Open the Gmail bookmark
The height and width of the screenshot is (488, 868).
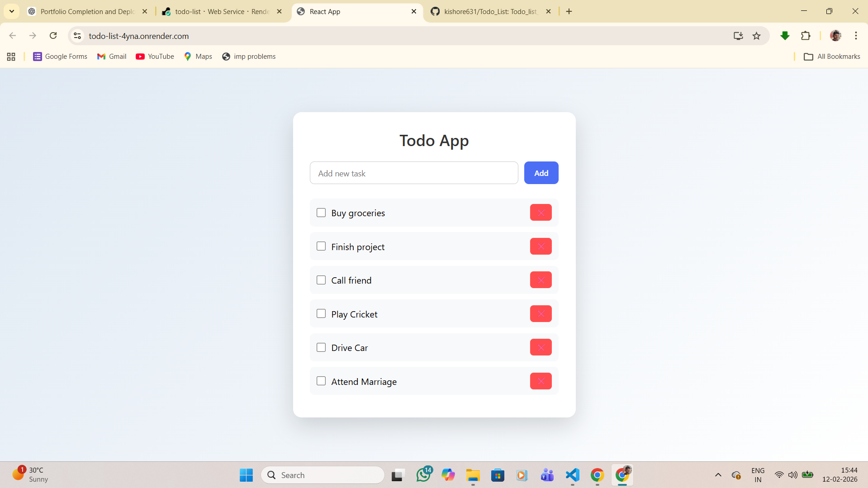coord(112,57)
